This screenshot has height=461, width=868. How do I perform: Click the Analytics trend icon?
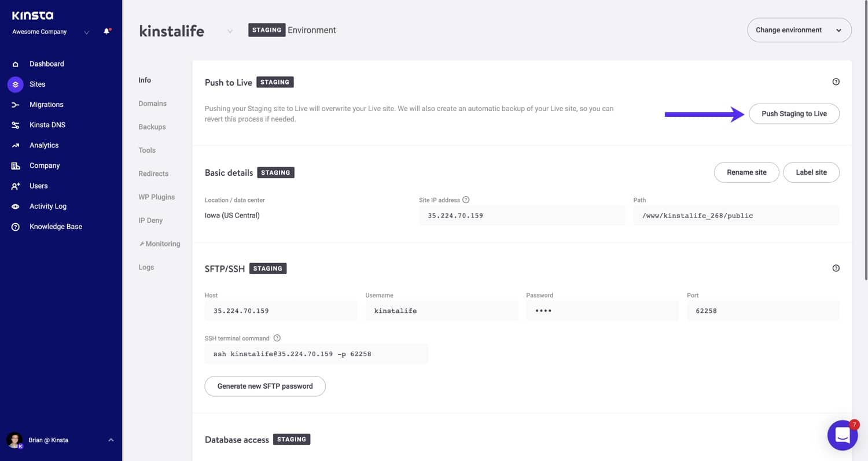point(16,145)
